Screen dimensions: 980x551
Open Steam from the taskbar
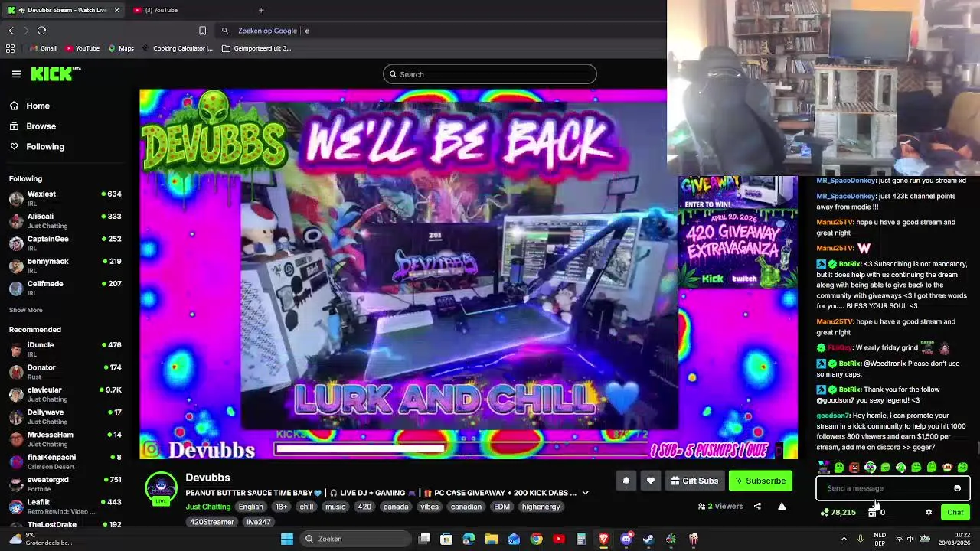[648, 539]
